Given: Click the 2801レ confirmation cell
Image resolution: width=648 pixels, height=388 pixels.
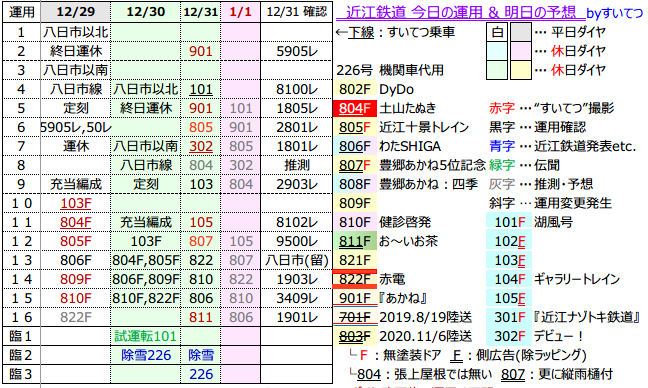Looking at the screenshot, I should 297,127.
